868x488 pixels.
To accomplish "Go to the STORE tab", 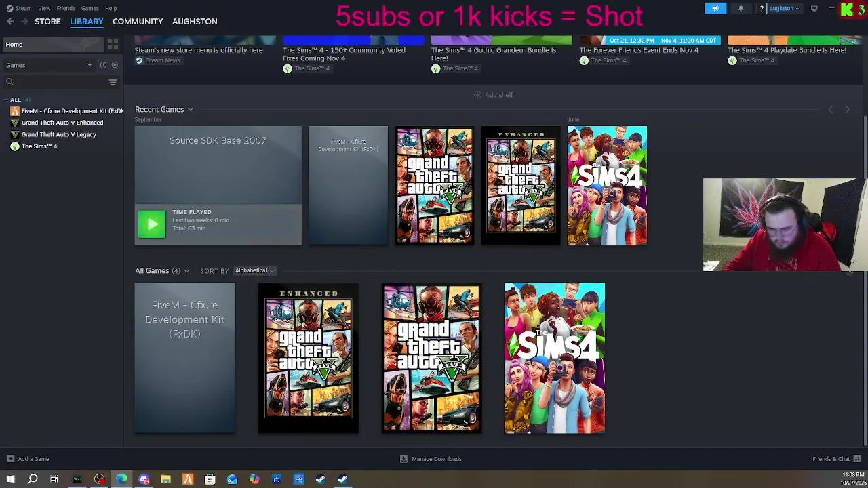I will tap(47, 22).
